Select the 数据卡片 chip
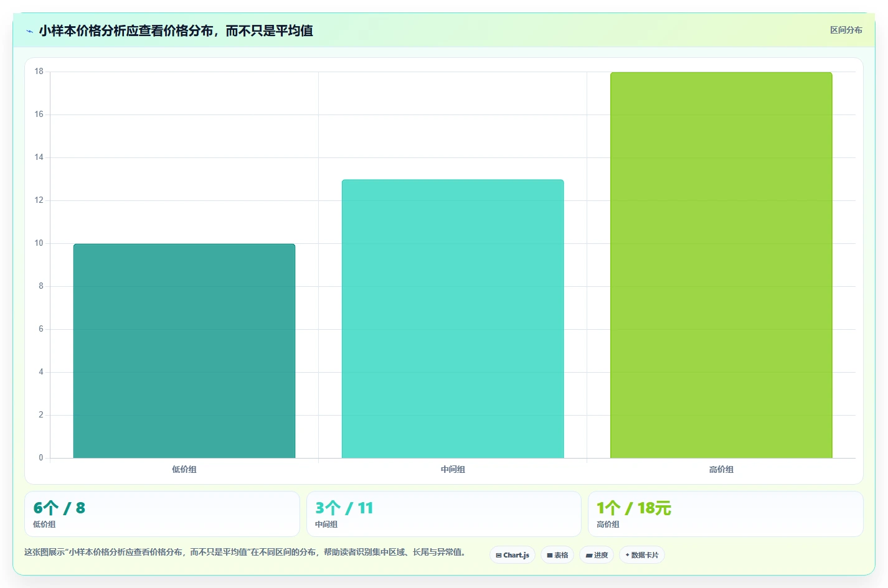This screenshot has width=888, height=588. click(x=642, y=555)
